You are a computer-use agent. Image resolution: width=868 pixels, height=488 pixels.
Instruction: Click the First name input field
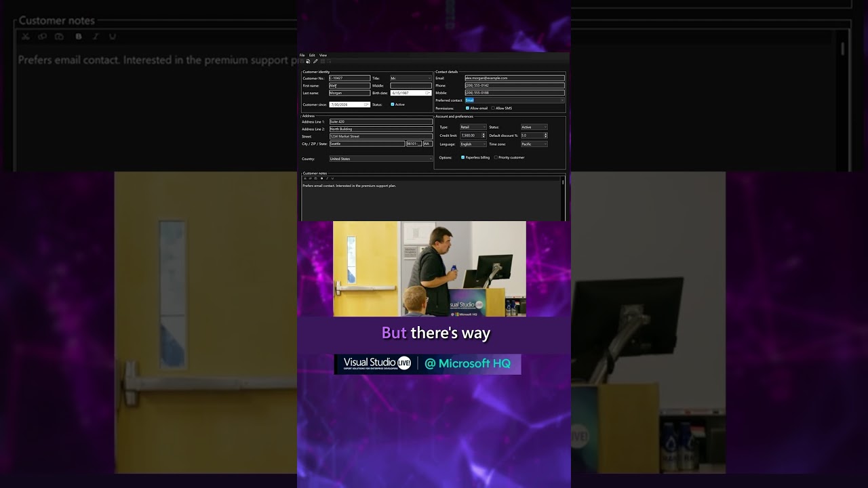point(350,86)
